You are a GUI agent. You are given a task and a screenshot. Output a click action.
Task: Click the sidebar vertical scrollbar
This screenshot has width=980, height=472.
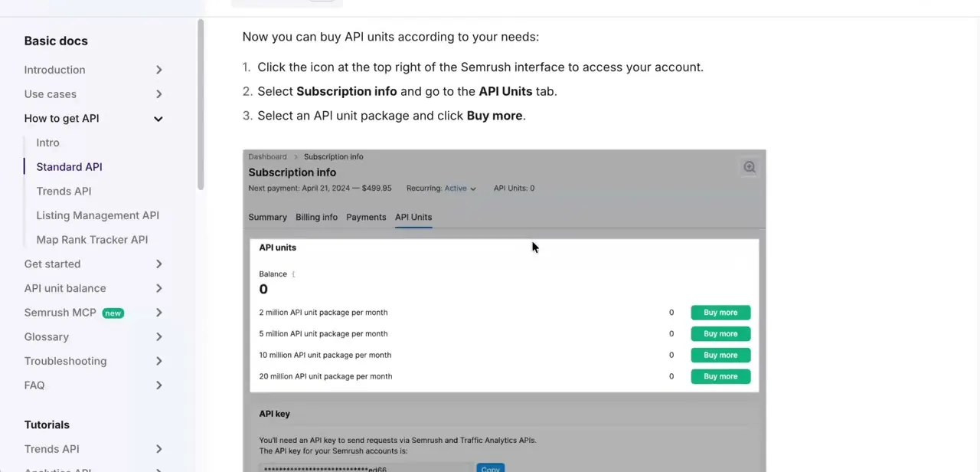point(201,104)
